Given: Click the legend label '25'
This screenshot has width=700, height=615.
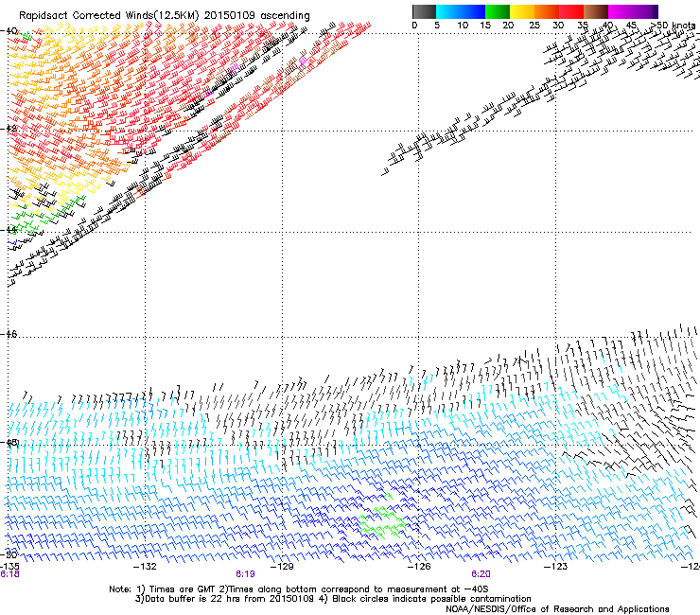Looking at the screenshot, I should click(534, 25).
